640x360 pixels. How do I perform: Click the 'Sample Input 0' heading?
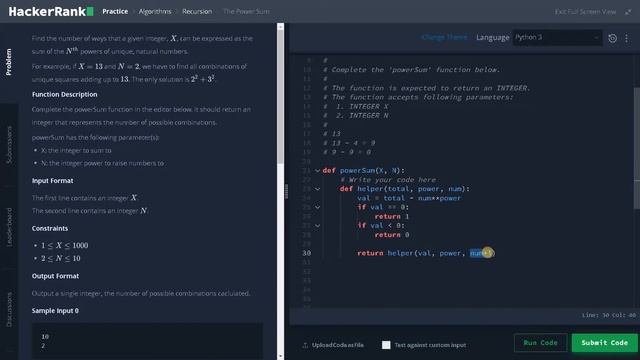[56, 311]
